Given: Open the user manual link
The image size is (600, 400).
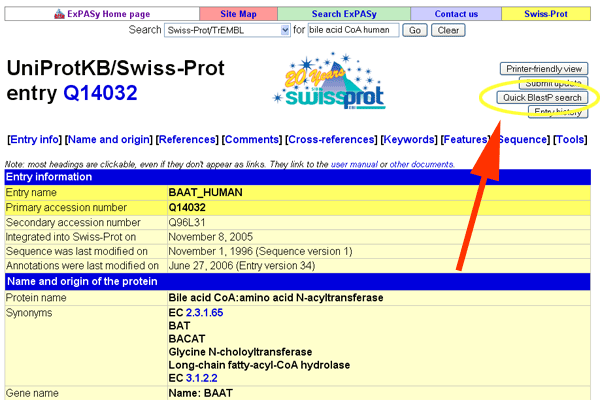Looking at the screenshot, I should pyautogui.click(x=359, y=163).
